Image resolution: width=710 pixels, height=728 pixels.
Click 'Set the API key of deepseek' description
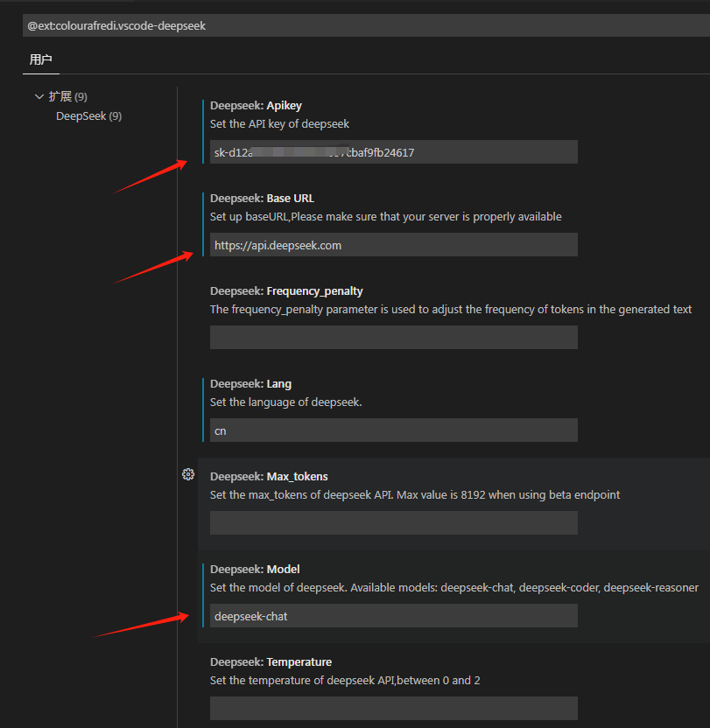coord(280,124)
